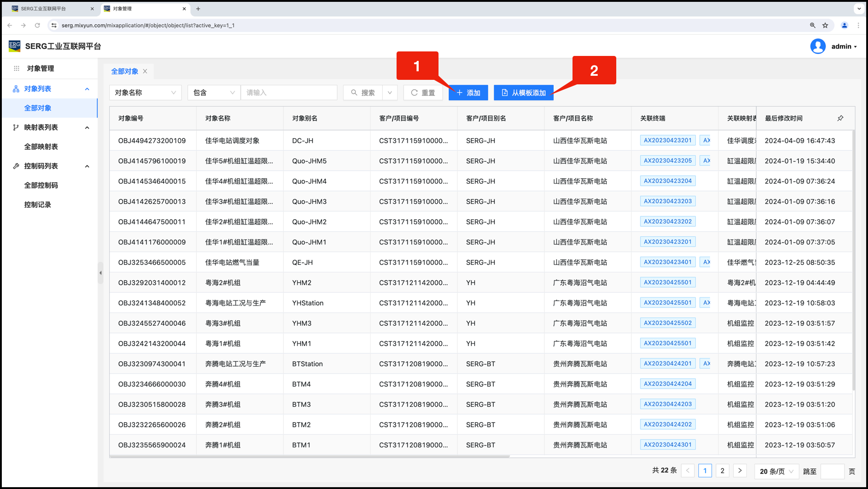Open the 20 条/页 page size dropdown
Viewport: 868px width, 489px height.
pyautogui.click(x=776, y=471)
